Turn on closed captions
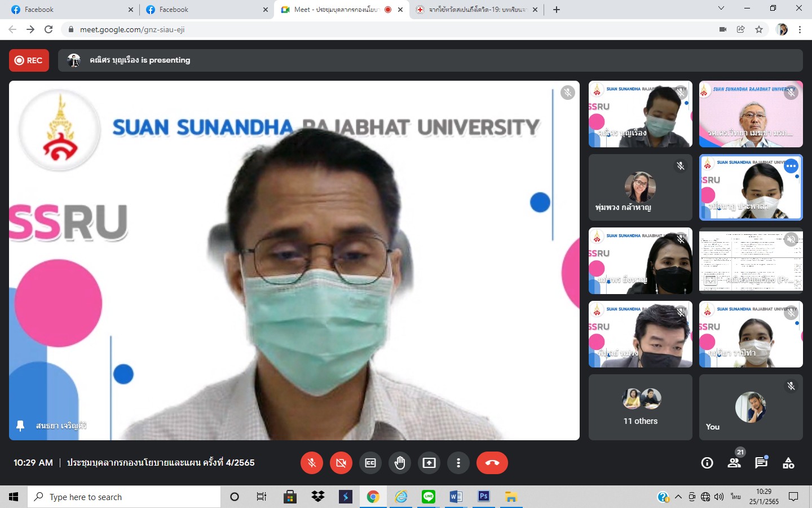The height and width of the screenshot is (508, 812). 370,463
